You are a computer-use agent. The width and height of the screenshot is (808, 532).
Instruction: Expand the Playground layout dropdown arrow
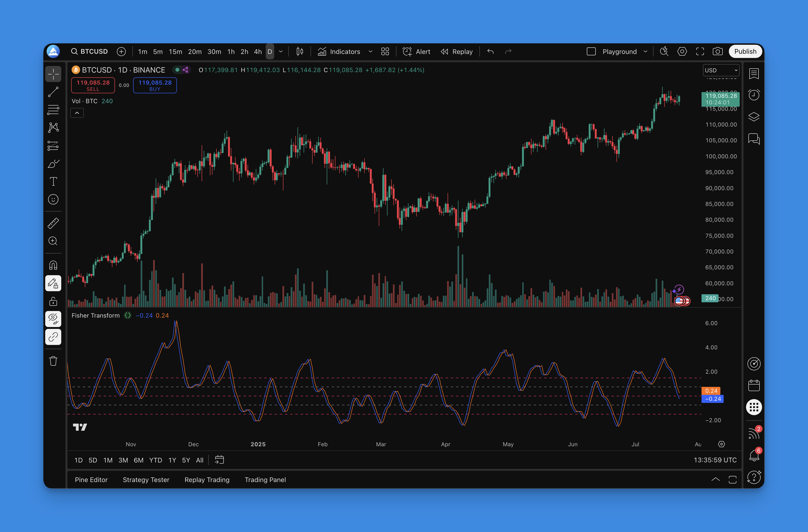(645, 52)
